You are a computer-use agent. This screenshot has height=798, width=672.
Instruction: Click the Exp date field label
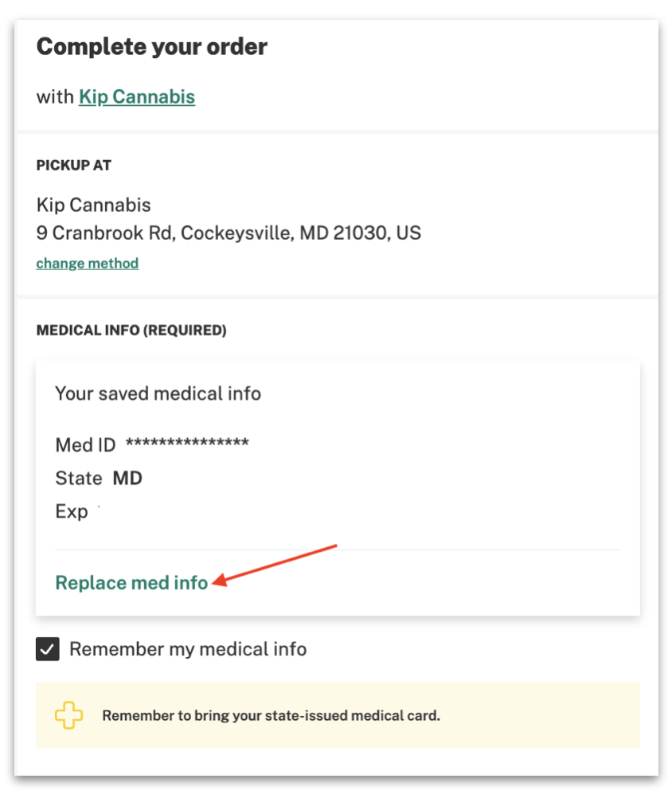(x=72, y=511)
